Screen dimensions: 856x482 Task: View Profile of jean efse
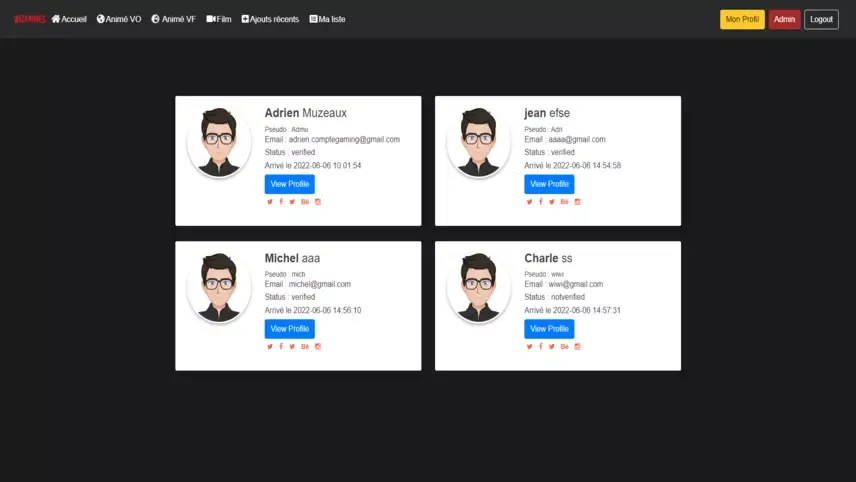549,184
